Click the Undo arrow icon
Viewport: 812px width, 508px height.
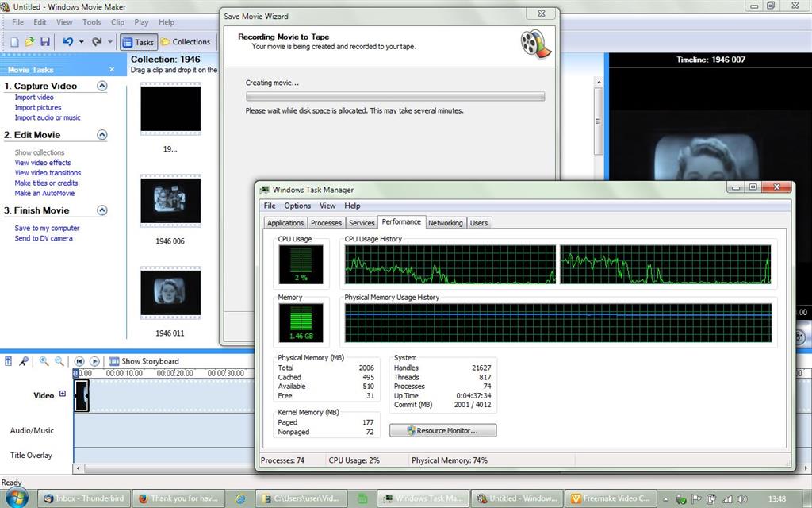68,42
